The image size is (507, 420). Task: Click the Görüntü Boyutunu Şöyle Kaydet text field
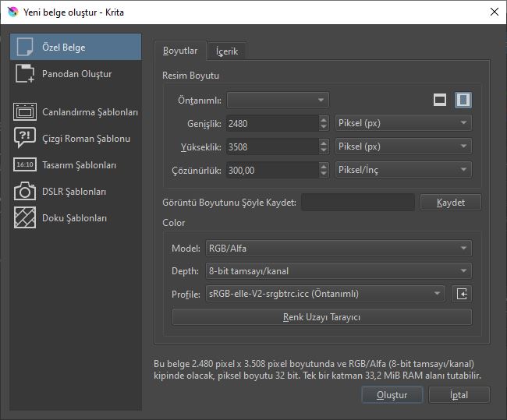point(358,203)
